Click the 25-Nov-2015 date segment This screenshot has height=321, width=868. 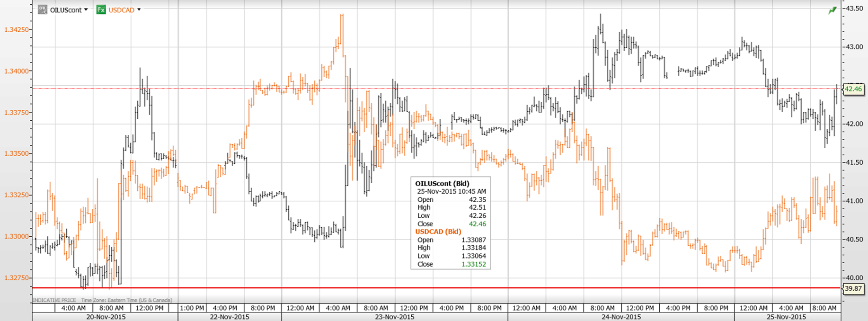point(786,317)
